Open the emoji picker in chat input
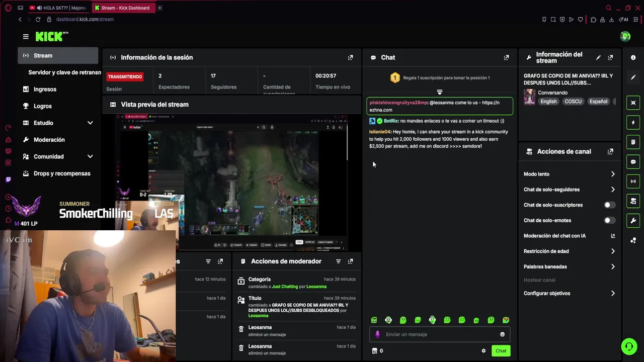The image size is (644, 362). click(502, 334)
